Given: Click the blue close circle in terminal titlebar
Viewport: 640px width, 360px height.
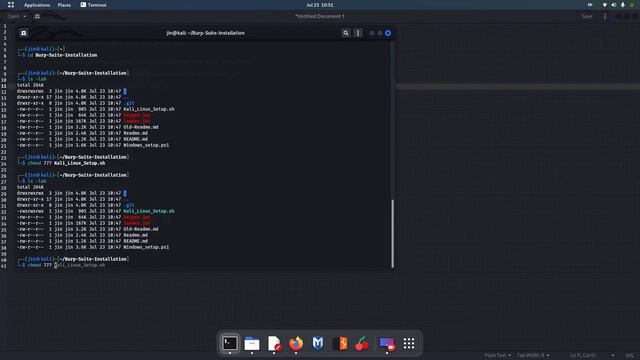Looking at the screenshot, I should (x=388, y=33).
